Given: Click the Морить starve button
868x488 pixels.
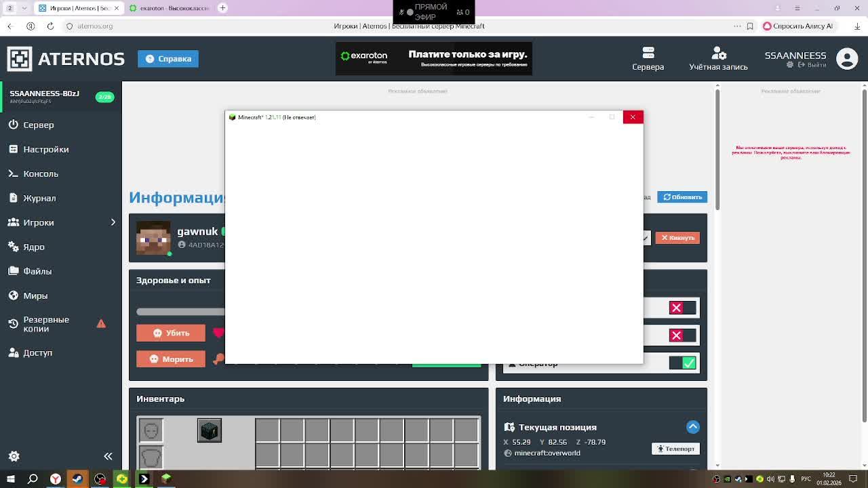Looking at the screenshot, I should click(x=171, y=359).
